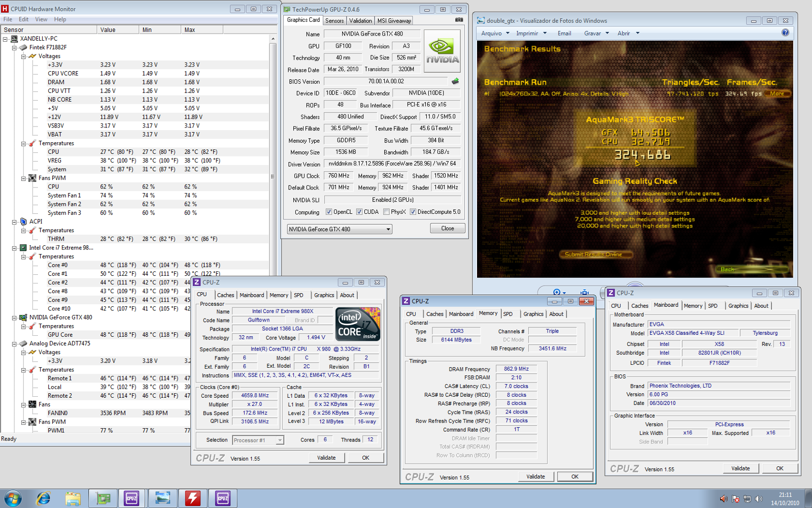Toggle the CUDA checkbox
The width and height of the screenshot is (812, 508).
(359, 212)
